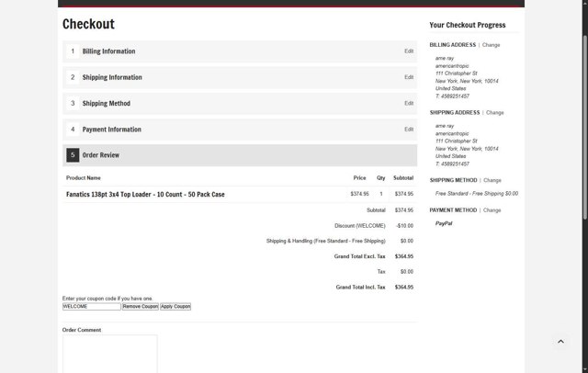588x373 pixels.
Task: Select the Grand Total Incl. Tax amount $364.95
Action: pos(404,288)
